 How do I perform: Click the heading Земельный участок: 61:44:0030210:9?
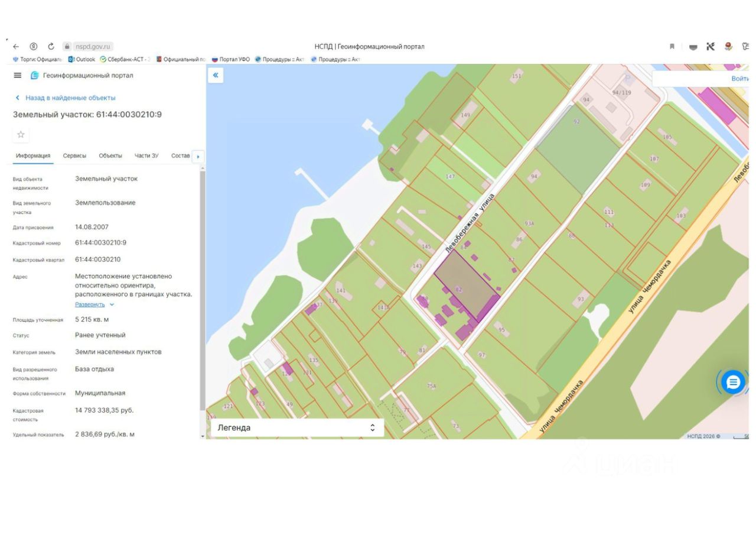tap(87, 115)
